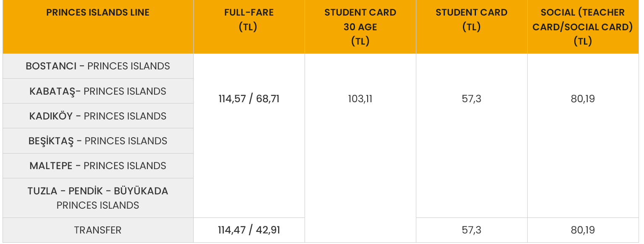The width and height of the screenshot is (644, 244).
Task: Select the Social Teacher Card header
Action: pos(583,27)
